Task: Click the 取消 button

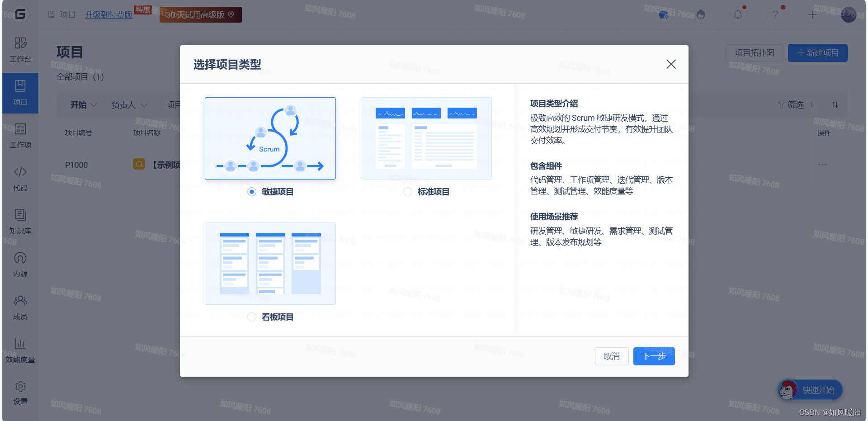Action: pyautogui.click(x=612, y=356)
